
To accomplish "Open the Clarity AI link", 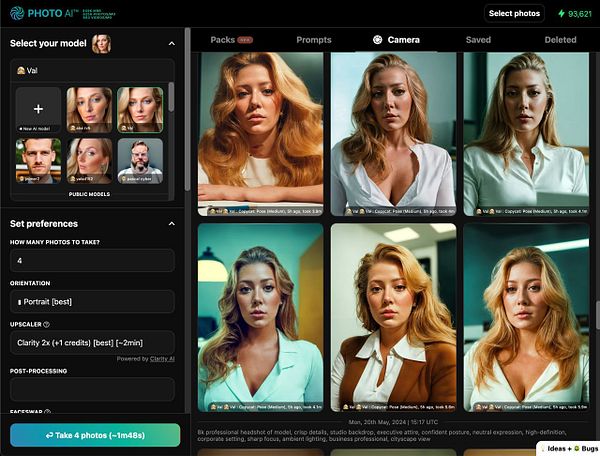I will click(162, 359).
